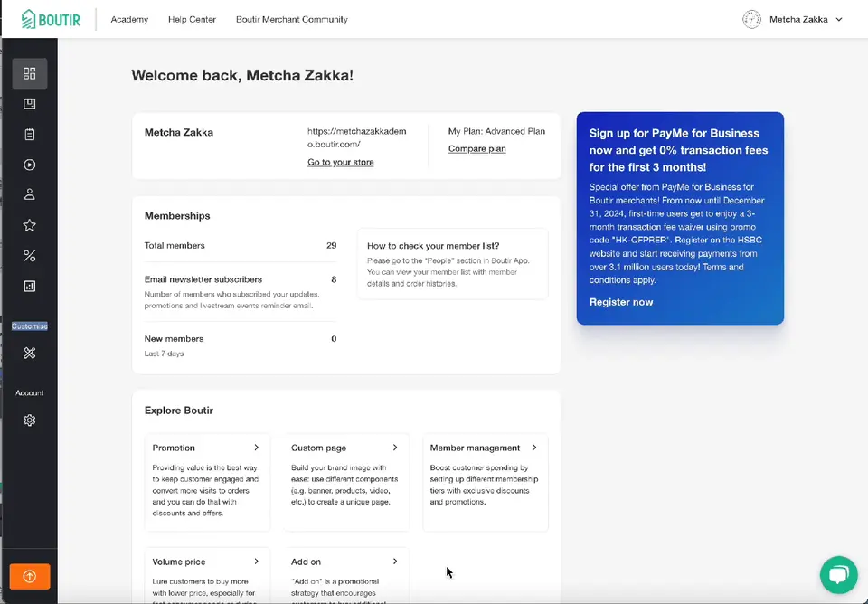868x604 pixels.
Task: Open the Promotion card arrow
Action: pos(256,448)
